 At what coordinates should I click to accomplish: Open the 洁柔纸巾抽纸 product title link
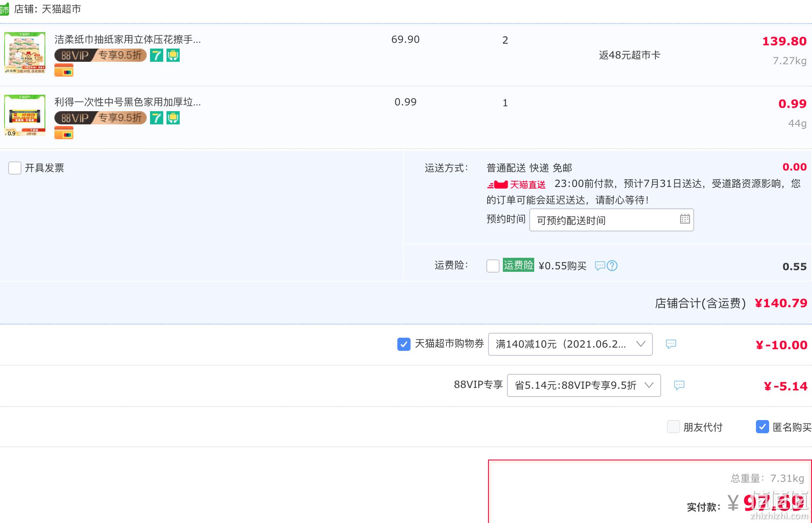[128, 40]
